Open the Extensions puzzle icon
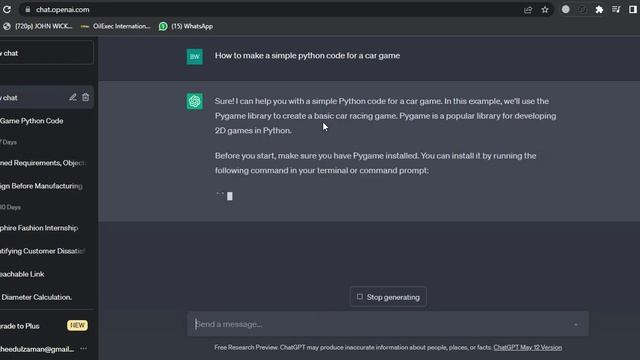This screenshot has width=640, height=360. (599, 9)
